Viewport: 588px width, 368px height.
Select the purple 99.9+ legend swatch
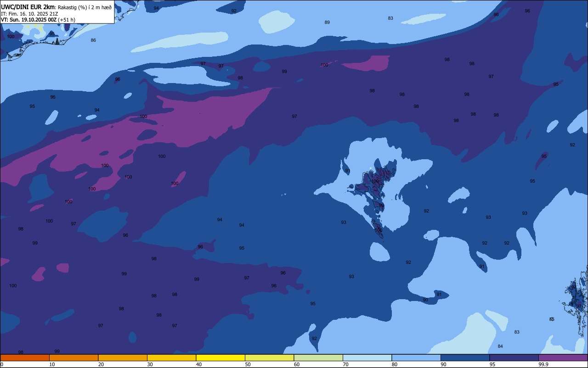(563, 357)
